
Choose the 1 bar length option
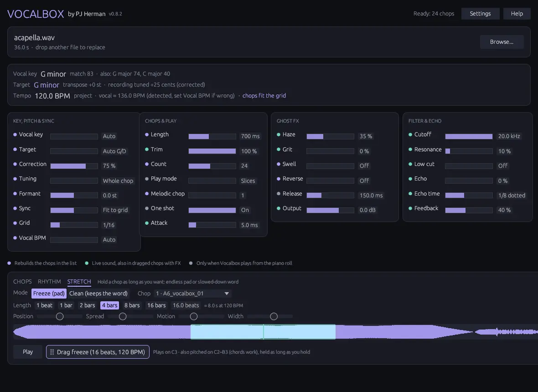pos(66,305)
